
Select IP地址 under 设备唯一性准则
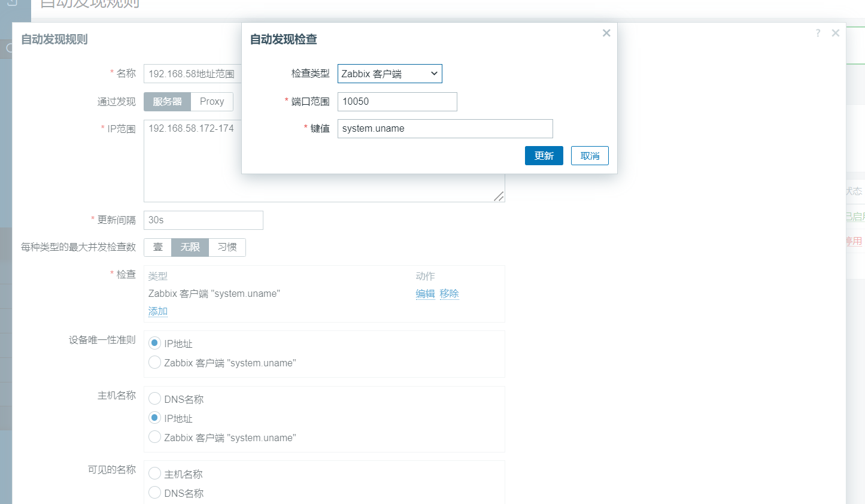pyautogui.click(x=154, y=343)
